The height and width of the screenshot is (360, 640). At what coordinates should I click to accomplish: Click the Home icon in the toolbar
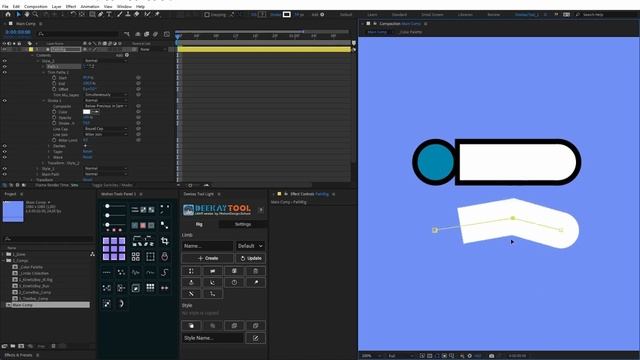[x=8, y=14]
